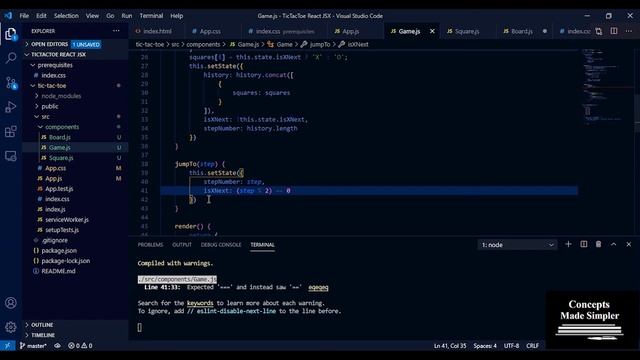Image resolution: width=640 pixels, height=360 pixels.
Task: Maximize the panel with up chevron
Action: pos(613,244)
